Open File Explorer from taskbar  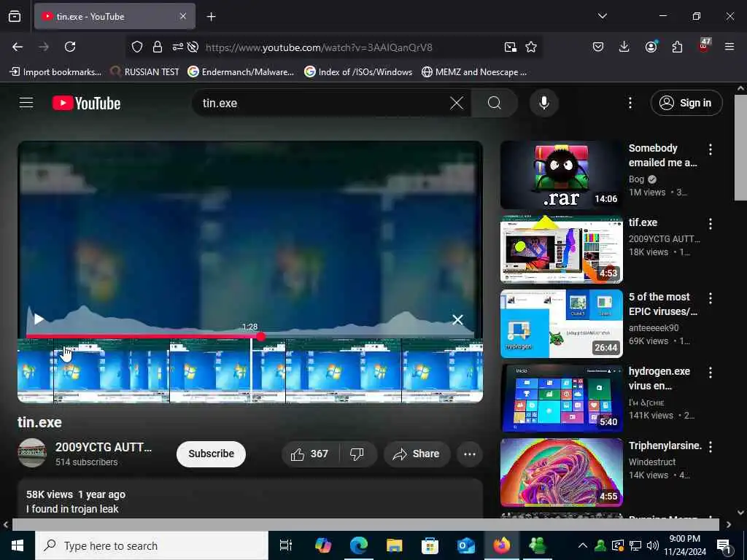pyautogui.click(x=394, y=545)
